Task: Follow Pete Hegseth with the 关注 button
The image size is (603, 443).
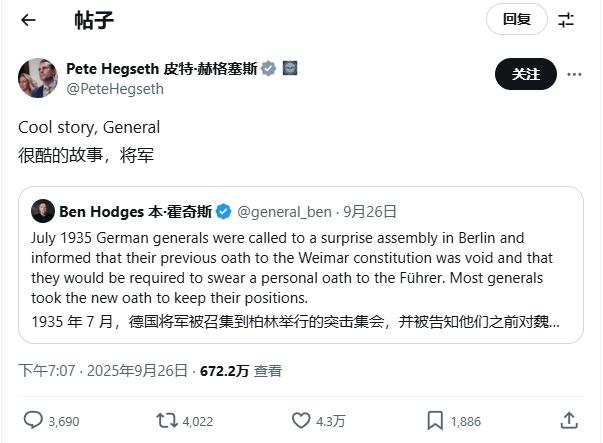Action: (x=526, y=74)
